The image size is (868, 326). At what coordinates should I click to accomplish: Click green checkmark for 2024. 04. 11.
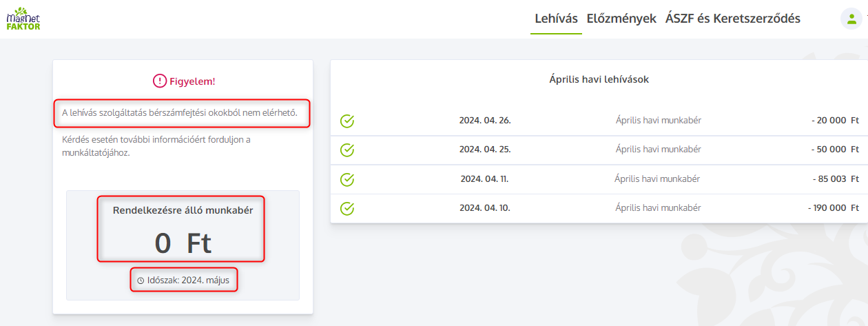pyautogui.click(x=347, y=179)
